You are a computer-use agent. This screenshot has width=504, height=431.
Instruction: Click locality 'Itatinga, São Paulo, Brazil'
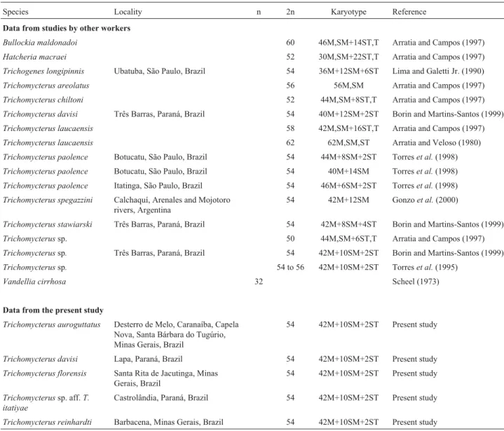pos(158,186)
